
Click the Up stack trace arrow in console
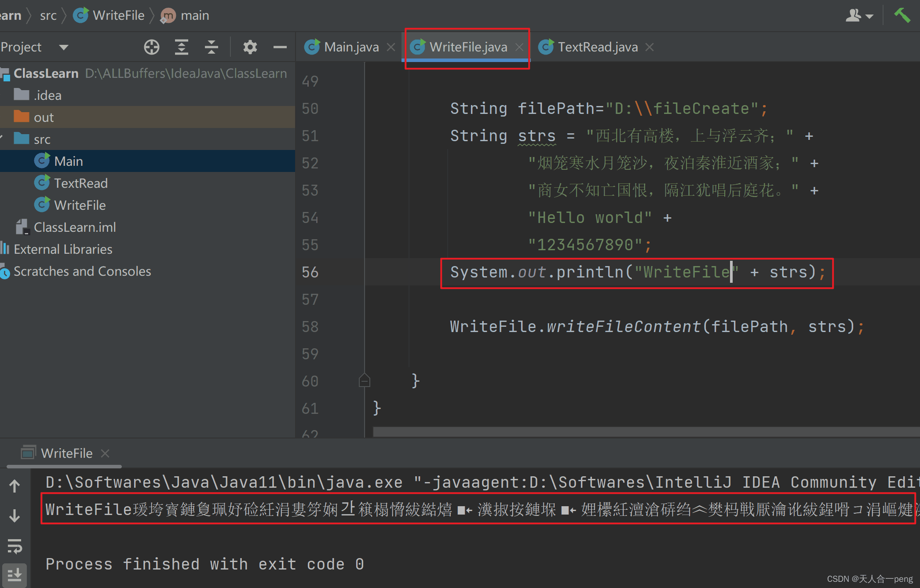tap(15, 486)
